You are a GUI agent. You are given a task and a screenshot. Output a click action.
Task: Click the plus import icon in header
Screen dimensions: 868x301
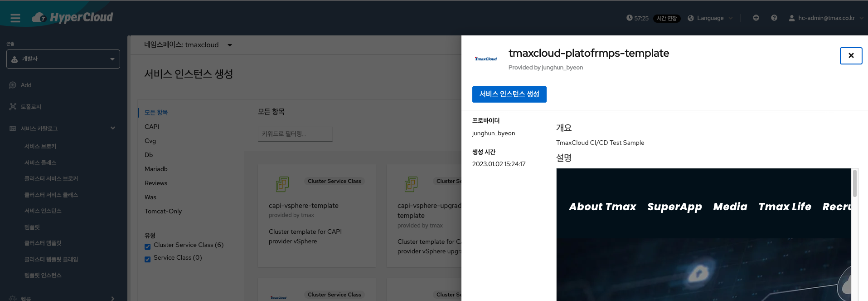[756, 18]
